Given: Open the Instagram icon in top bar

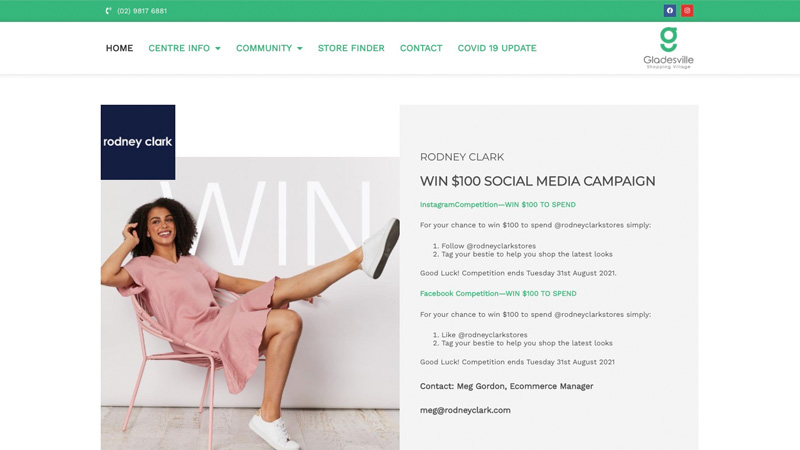Looking at the screenshot, I should 687,11.
